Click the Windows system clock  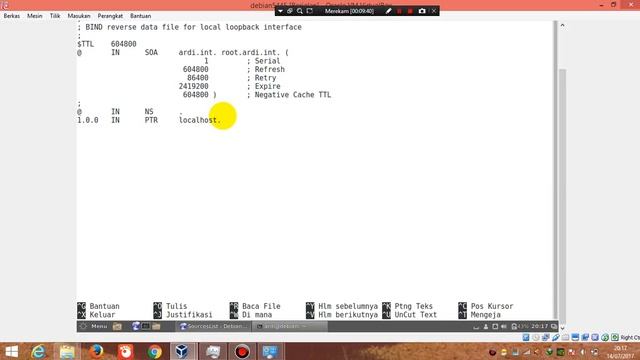point(620,352)
